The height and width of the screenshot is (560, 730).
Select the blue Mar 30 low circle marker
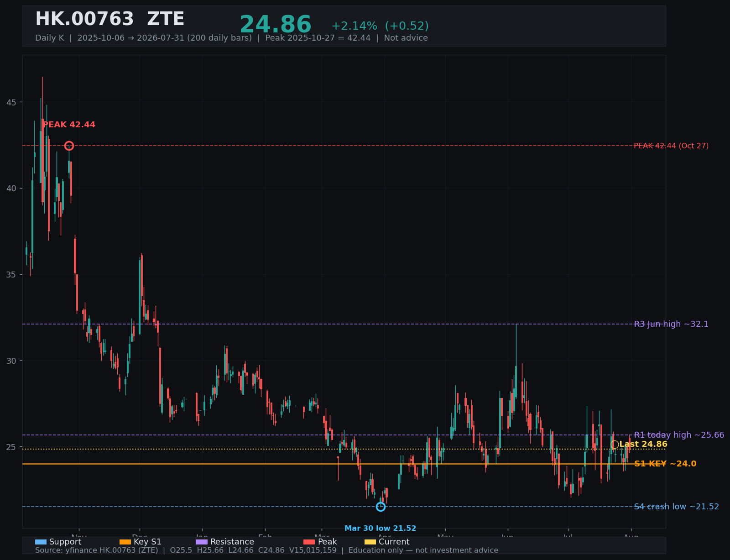click(381, 507)
